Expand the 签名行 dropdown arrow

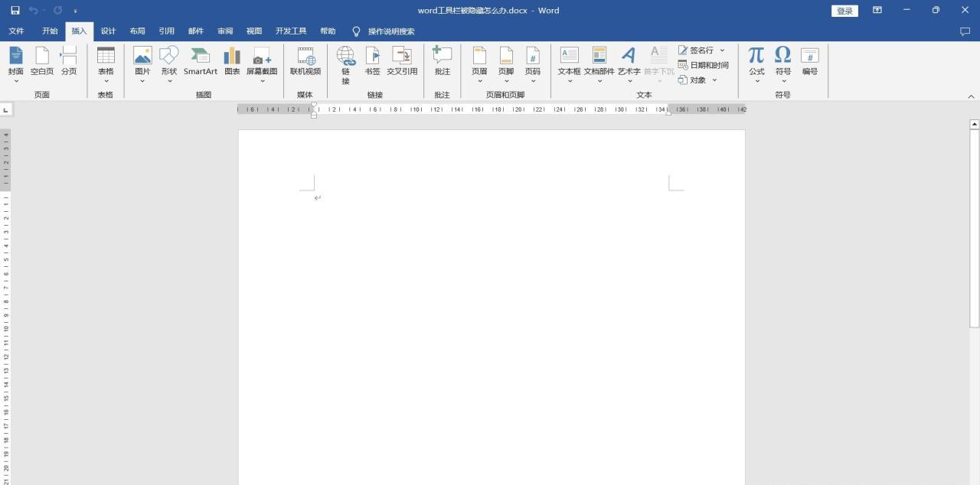(x=722, y=50)
